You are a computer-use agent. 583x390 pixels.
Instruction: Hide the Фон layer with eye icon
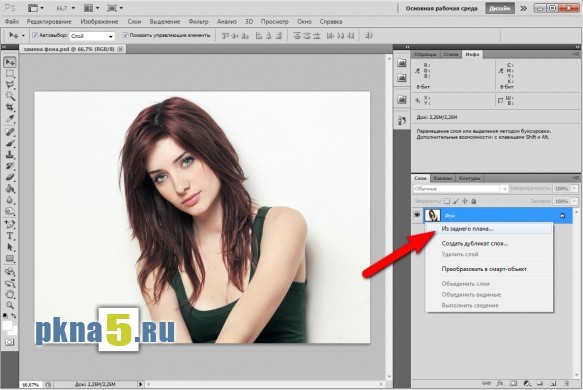coord(417,215)
